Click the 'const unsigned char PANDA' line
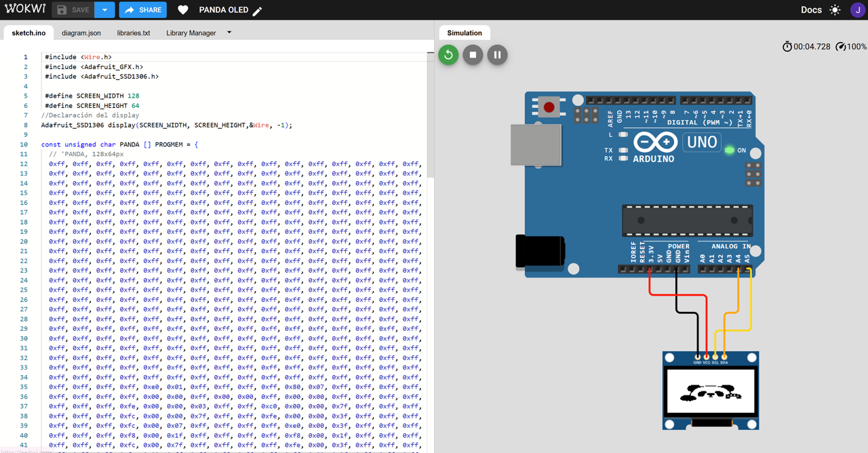Viewport: 868px width, 453px height. (119, 144)
